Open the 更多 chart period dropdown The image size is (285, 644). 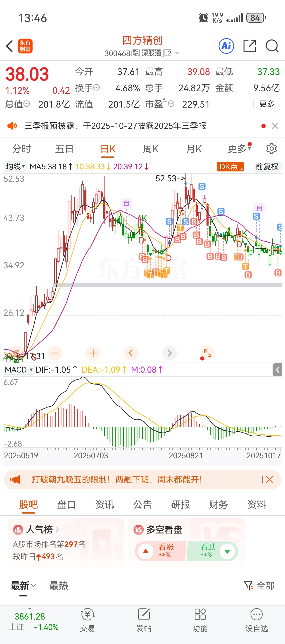[239, 149]
